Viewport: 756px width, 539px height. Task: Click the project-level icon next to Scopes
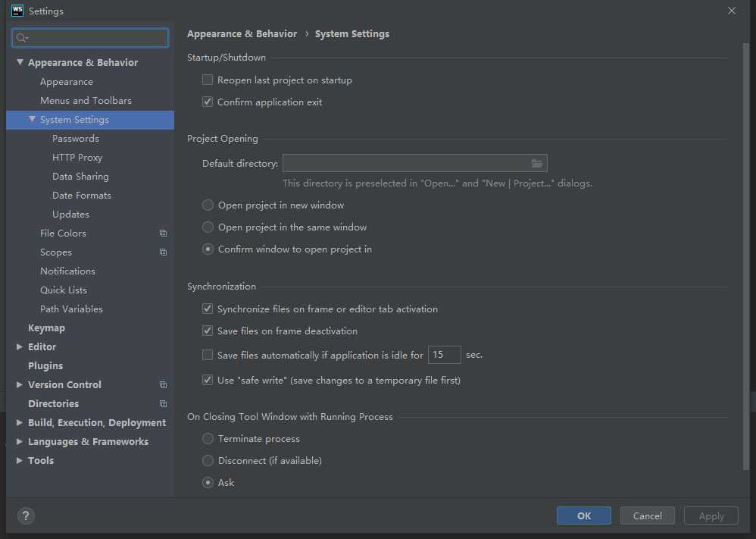click(163, 252)
